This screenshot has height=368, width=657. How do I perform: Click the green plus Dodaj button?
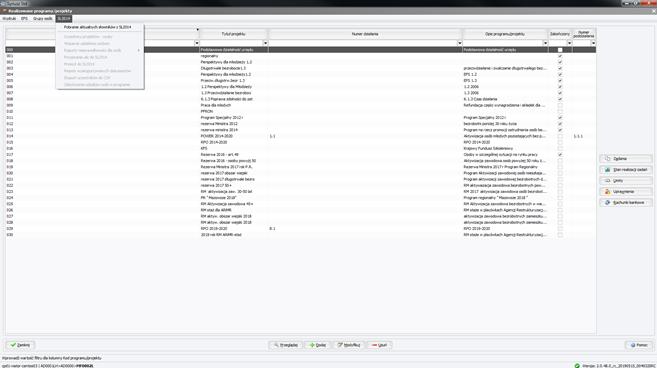point(317,345)
